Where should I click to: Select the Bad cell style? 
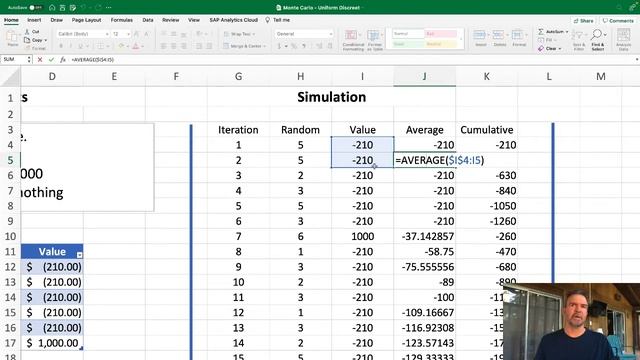pos(440,34)
